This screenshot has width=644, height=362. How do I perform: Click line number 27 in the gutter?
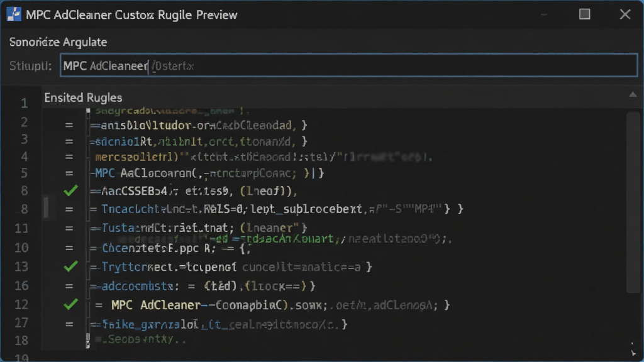tap(21, 323)
